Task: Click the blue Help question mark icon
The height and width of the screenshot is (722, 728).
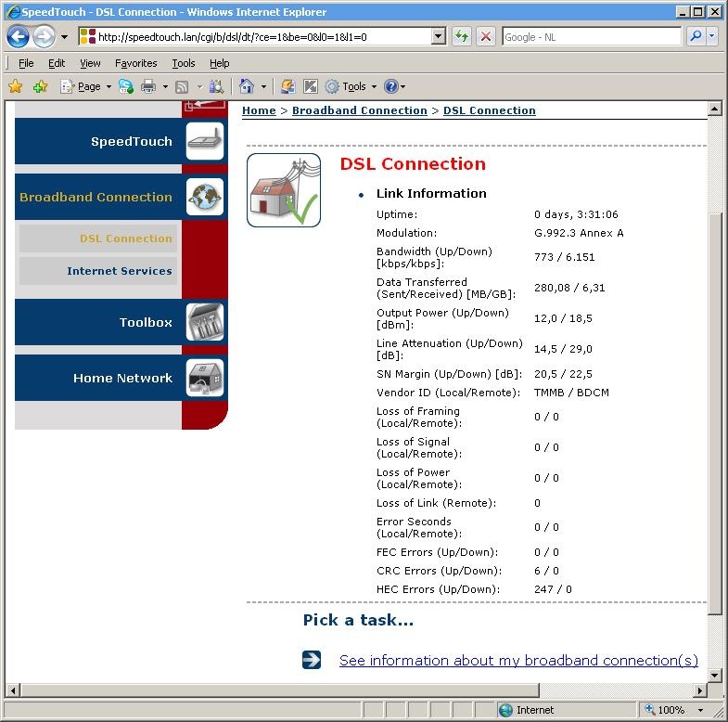Action: [392, 86]
